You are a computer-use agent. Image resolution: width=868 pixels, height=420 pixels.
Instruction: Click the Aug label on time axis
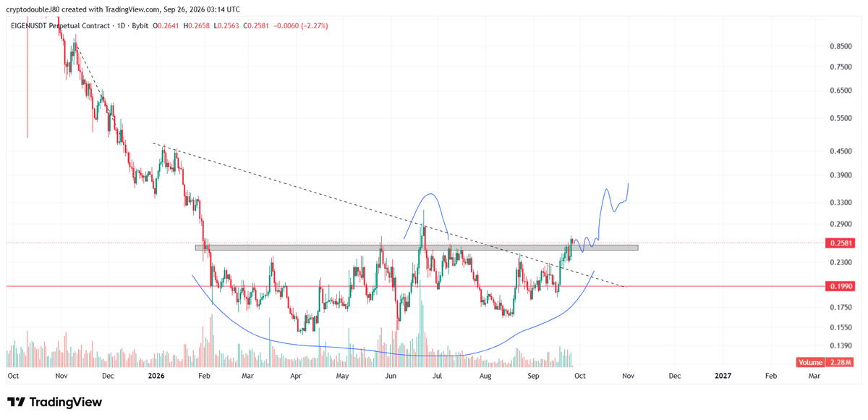pos(486,377)
